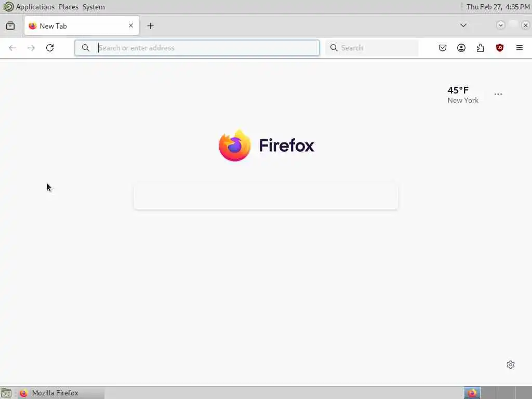532x399 pixels.
Task: Open the Firefox account icon
Action: pos(461,48)
